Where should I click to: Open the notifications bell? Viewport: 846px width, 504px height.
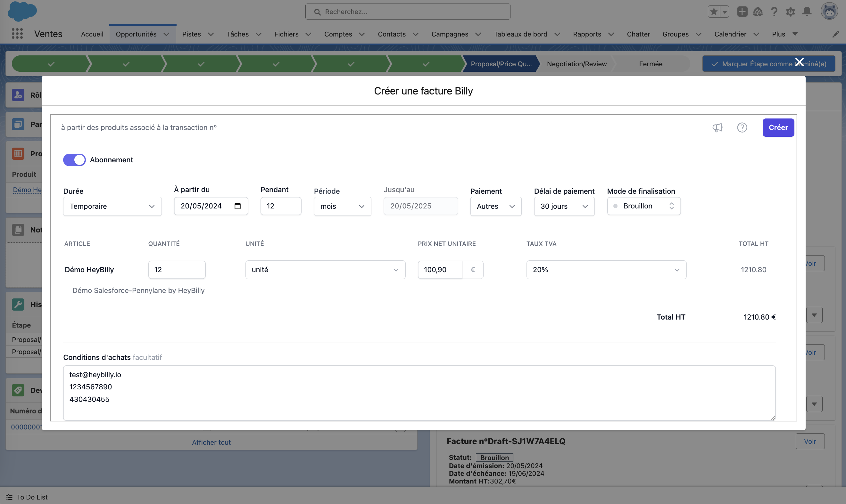(x=807, y=12)
